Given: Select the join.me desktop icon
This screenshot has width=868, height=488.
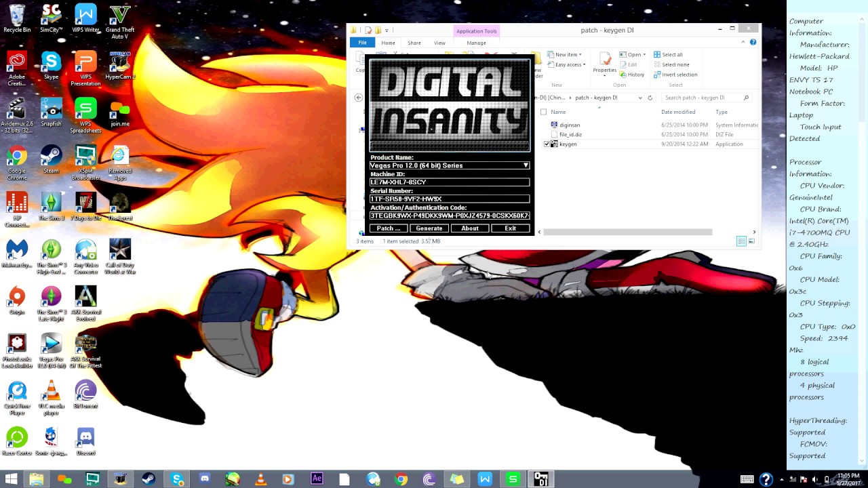Looking at the screenshot, I should pos(120,113).
